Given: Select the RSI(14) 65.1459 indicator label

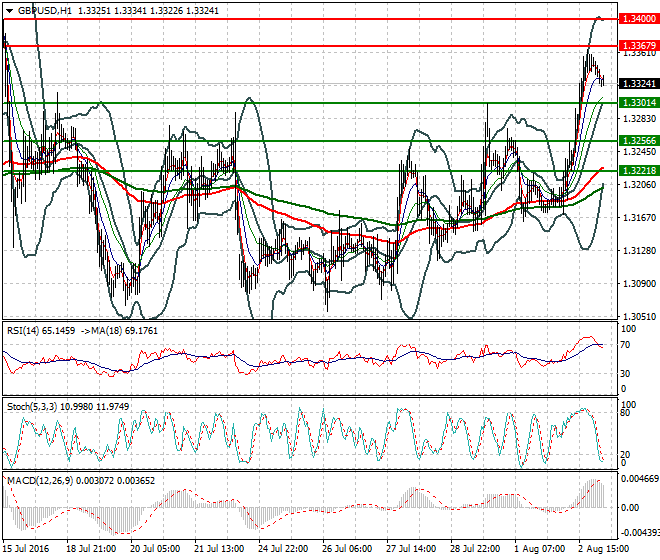Looking at the screenshot, I should [x=41, y=331].
